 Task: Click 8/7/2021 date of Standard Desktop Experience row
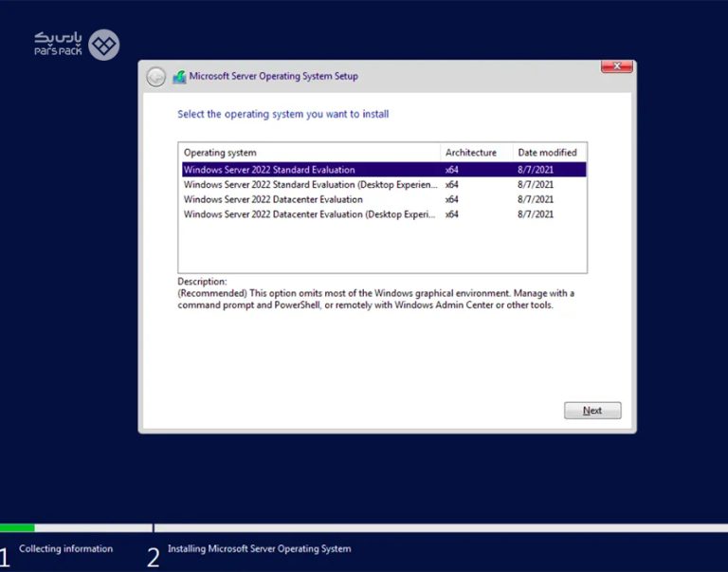coord(536,184)
